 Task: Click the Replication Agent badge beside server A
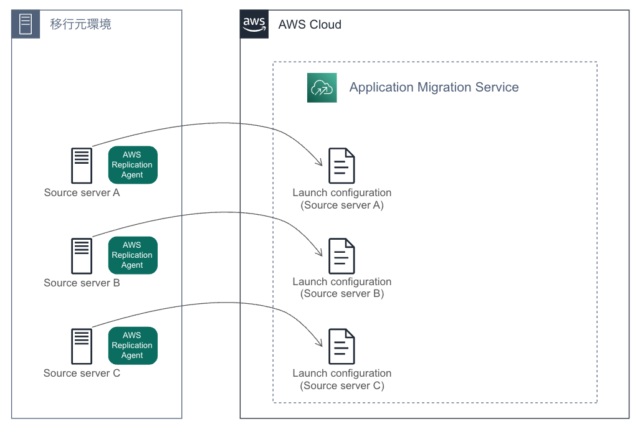coord(133,165)
